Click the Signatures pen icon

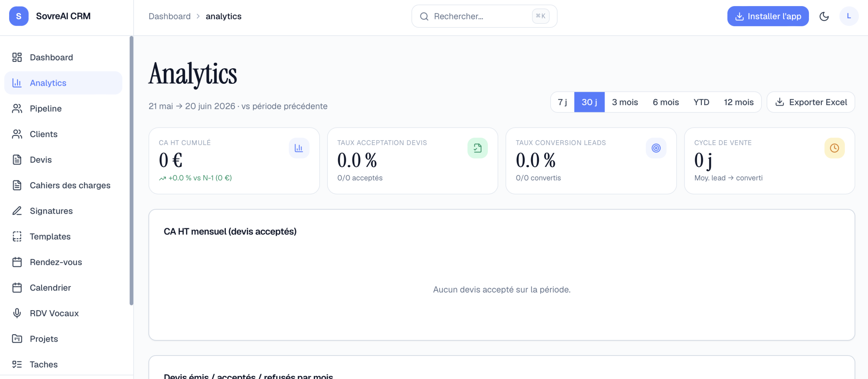click(x=17, y=211)
